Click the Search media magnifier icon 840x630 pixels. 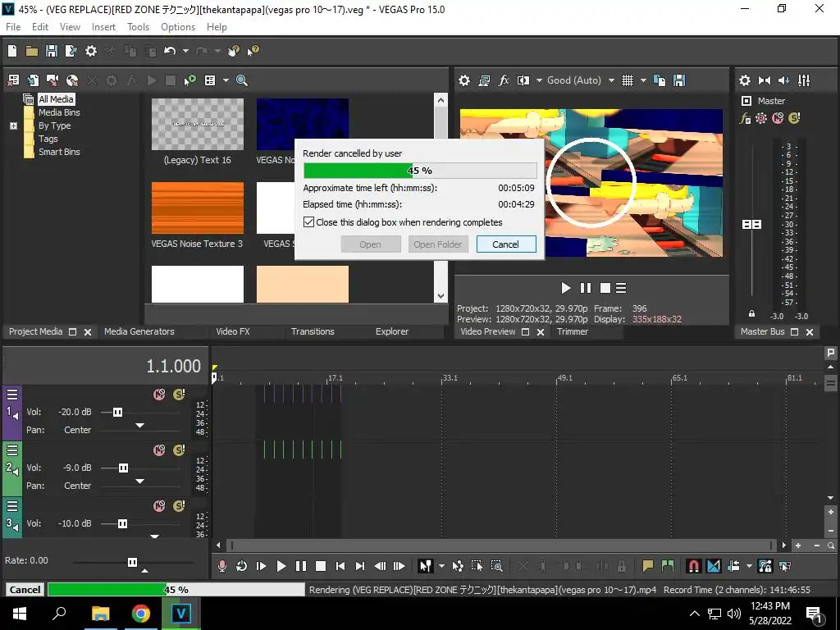[x=242, y=80]
